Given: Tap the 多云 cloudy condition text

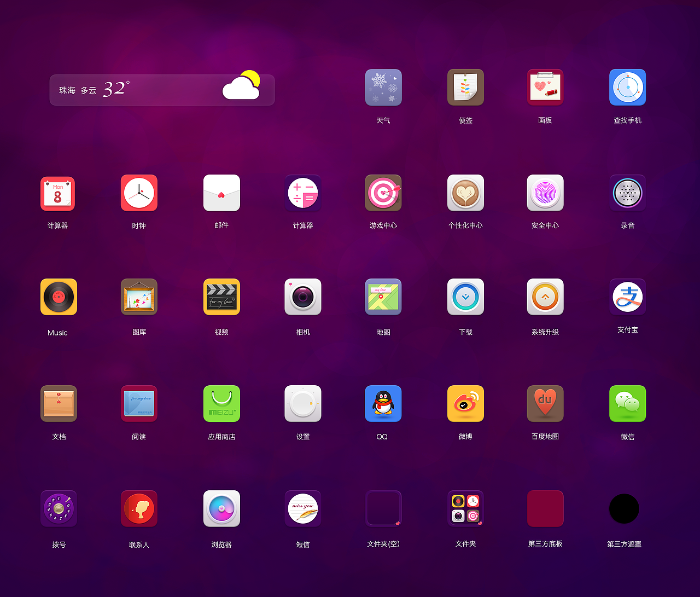Looking at the screenshot, I should coord(89,90).
